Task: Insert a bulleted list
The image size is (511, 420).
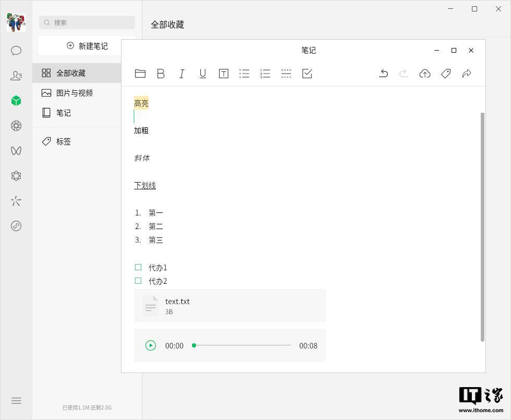Action: [x=245, y=74]
